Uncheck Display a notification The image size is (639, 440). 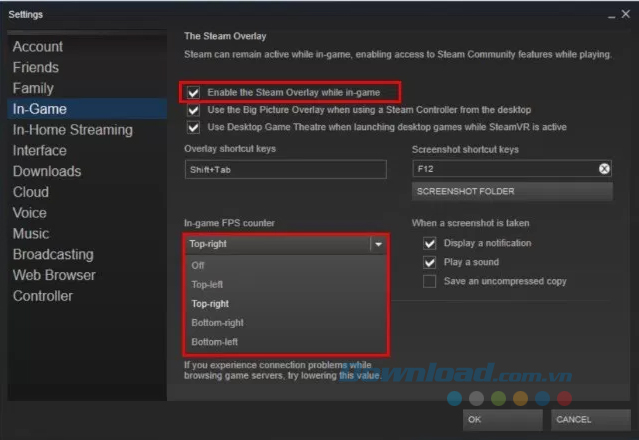[430, 243]
